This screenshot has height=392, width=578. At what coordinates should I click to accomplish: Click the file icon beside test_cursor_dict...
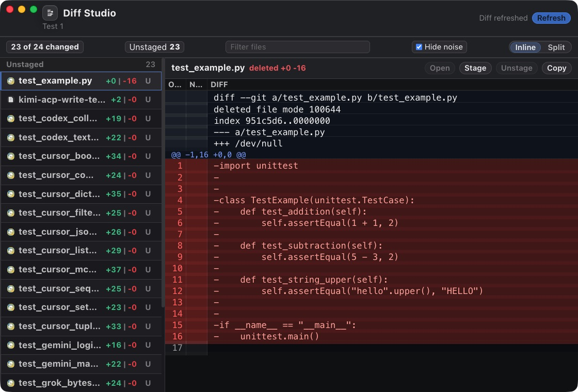click(11, 194)
